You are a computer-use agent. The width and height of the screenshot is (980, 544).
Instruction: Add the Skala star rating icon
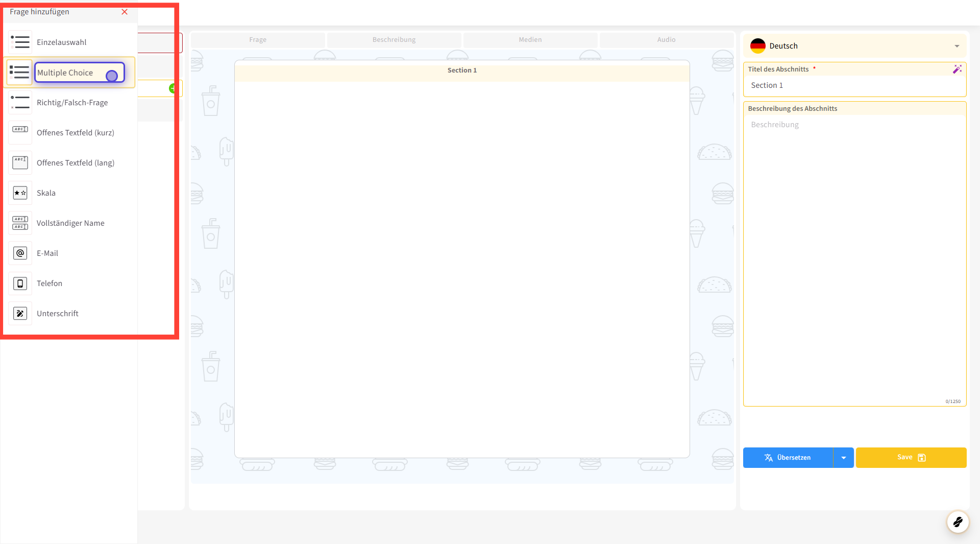[20, 193]
